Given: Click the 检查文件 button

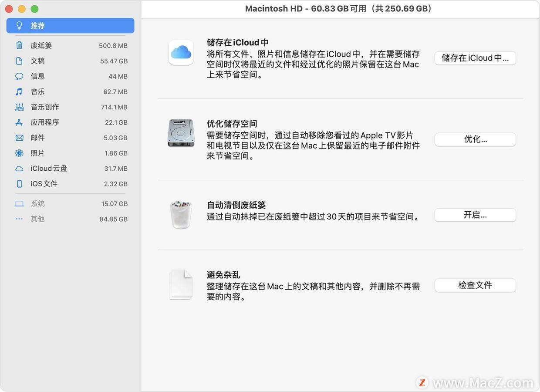Looking at the screenshot, I should coord(475,285).
